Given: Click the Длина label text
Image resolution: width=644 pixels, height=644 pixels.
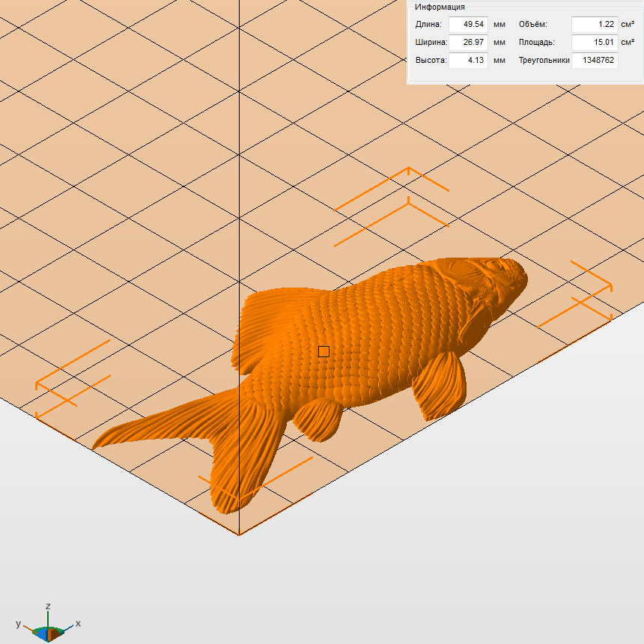Looking at the screenshot, I should tap(428, 24).
